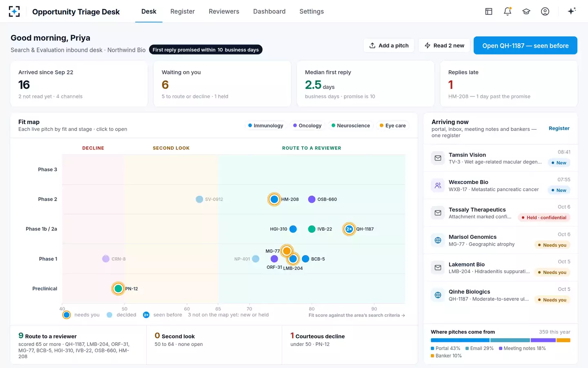Click Needs you badge on Marisol Genomics

pos(552,245)
